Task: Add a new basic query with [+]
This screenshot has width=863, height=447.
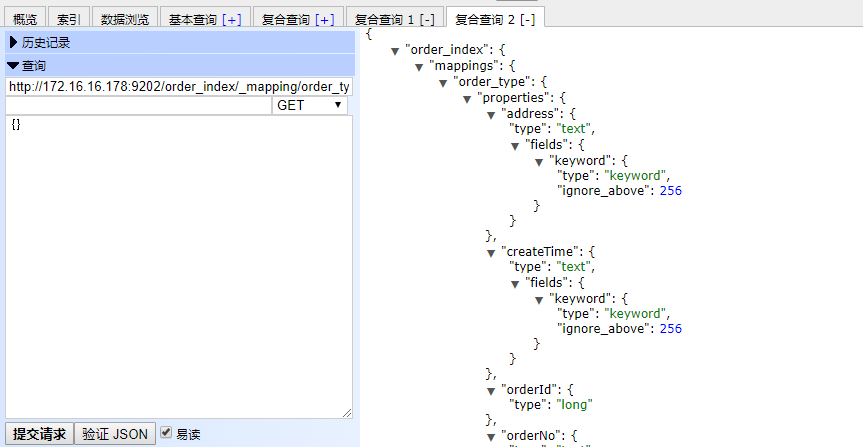Action: 232,20
